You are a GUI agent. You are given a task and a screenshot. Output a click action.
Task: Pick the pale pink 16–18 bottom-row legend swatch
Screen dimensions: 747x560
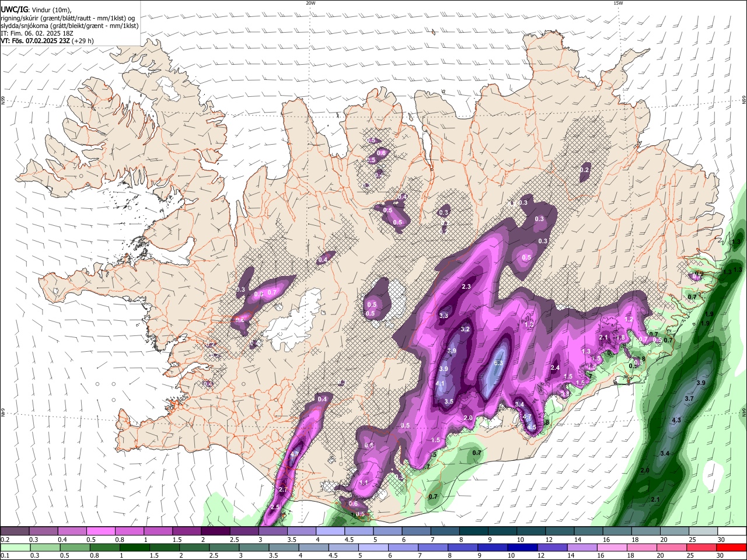612,548
